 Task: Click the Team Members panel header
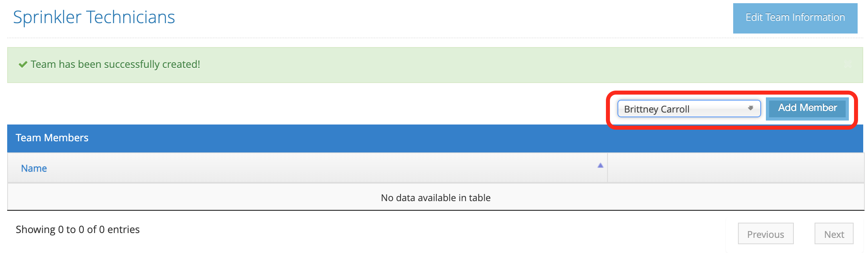(x=435, y=138)
